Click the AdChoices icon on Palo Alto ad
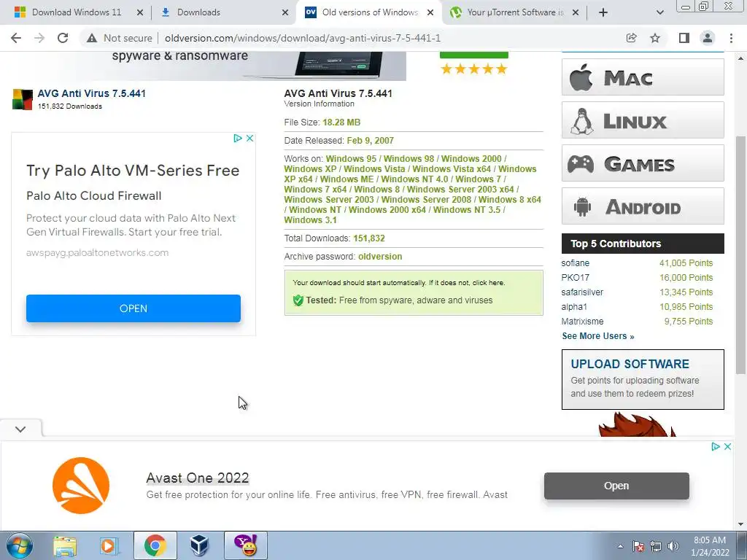 (238, 138)
